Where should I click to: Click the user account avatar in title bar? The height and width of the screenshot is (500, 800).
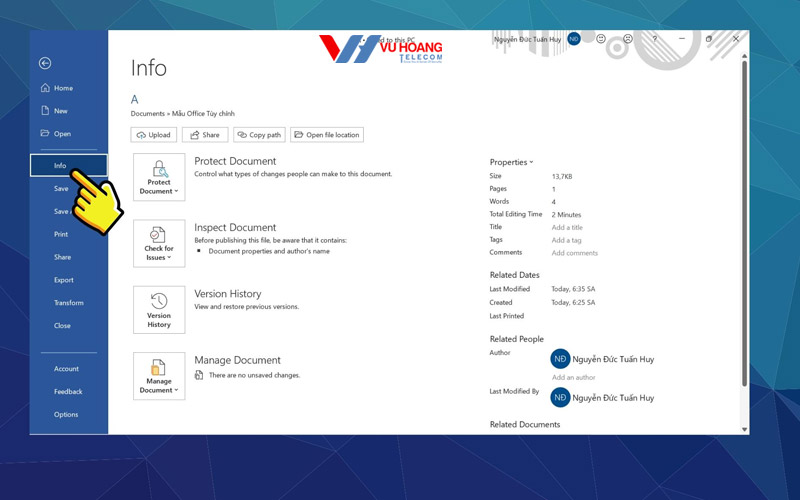(573, 38)
